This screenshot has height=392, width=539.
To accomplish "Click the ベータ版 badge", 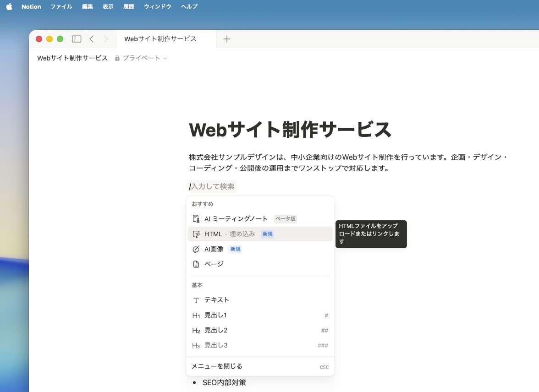I will (285, 219).
